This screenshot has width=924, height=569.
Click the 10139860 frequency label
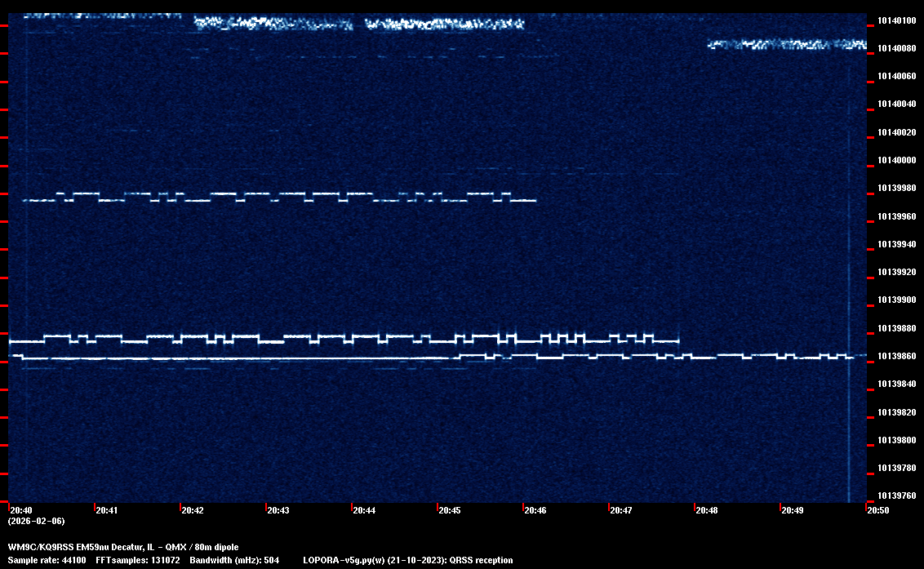[895, 356]
